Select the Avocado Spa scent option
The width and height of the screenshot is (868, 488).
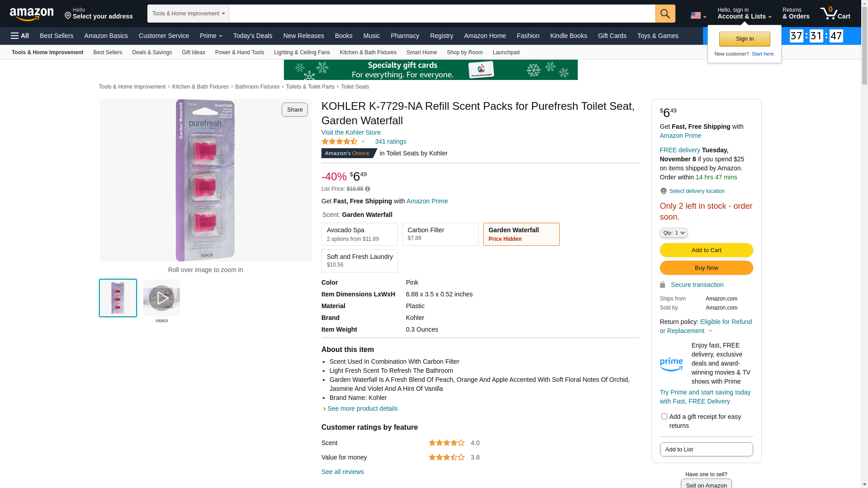point(359,234)
